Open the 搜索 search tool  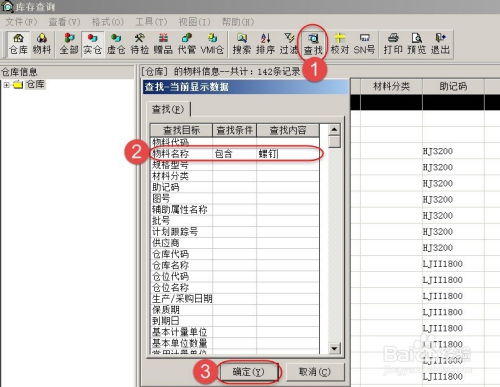(x=242, y=44)
